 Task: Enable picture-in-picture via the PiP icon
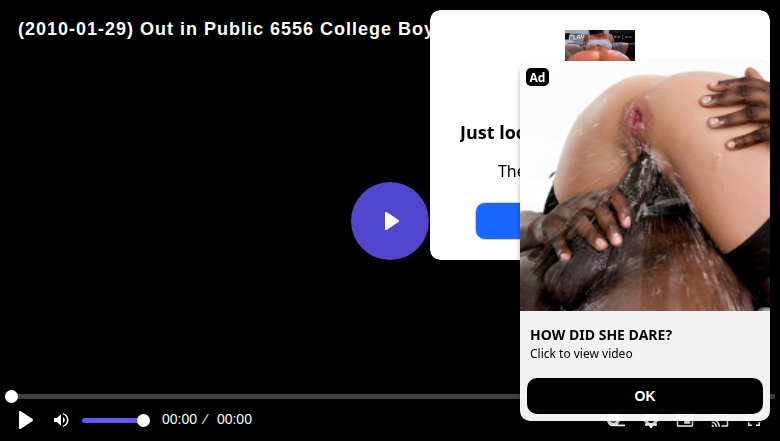click(685, 423)
